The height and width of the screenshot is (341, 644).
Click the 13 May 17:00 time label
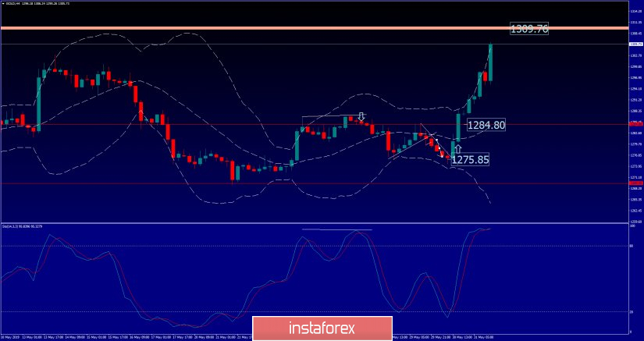[53, 337]
